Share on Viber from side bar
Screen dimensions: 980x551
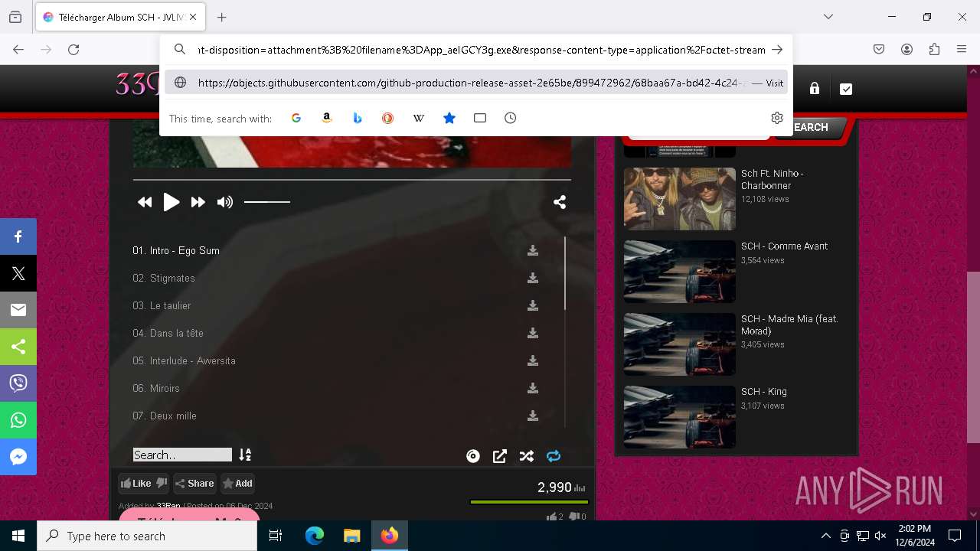pos(18,383)
